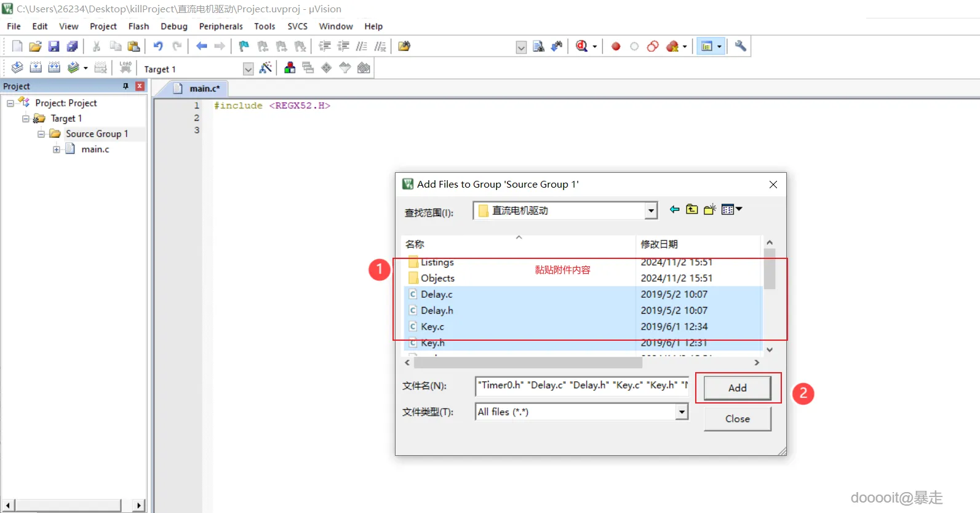Toggle auto-hide pin on Project panel
Image resolution: width=980 pixels, height=513 pixels.
click(125, 86)
